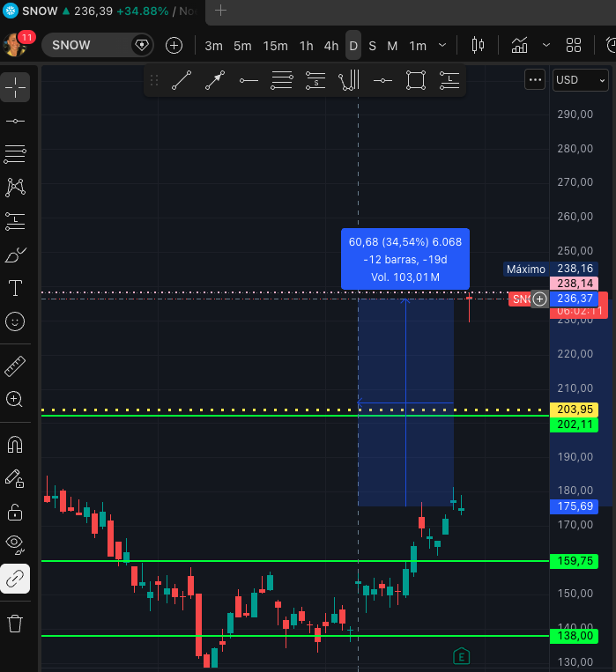The width and height of the screenshot is (616, 672).
Task: Open the emoji icons tool
Action: pyautogui.click(x=15, y=321)
